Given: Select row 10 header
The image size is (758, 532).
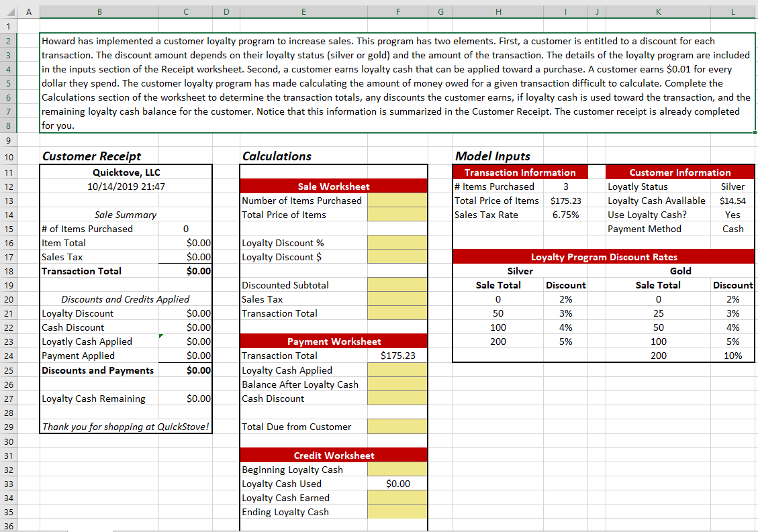Looking at the screenshot, I should coord(9,157).
